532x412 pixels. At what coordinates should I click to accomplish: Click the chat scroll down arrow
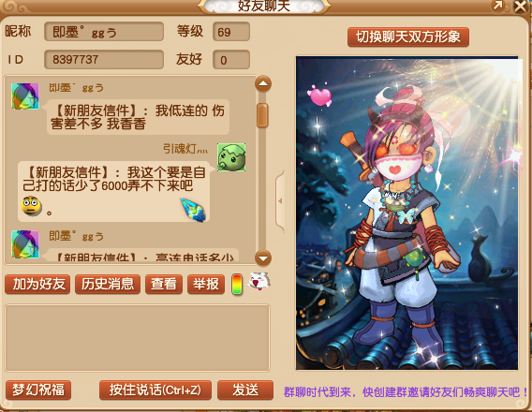[263, 258]
